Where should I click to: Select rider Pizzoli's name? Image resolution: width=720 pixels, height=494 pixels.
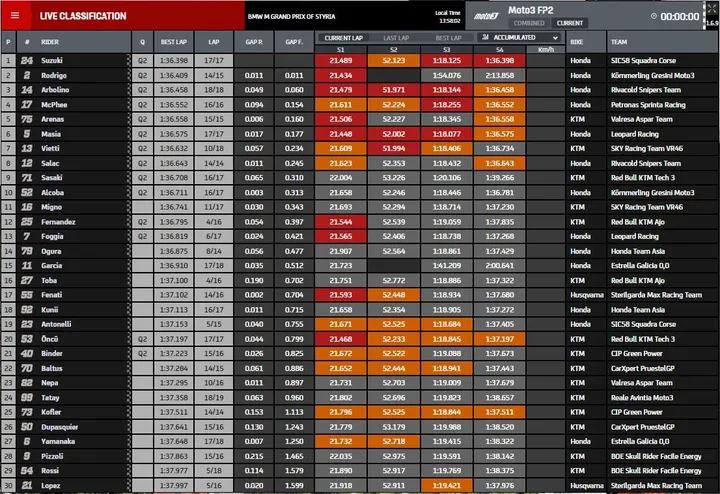click(x=52, y=456)
